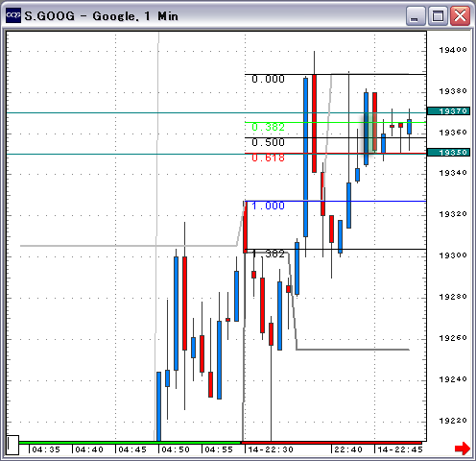
Task: Click the 04:35 time axis label
Action: point(46,449)
